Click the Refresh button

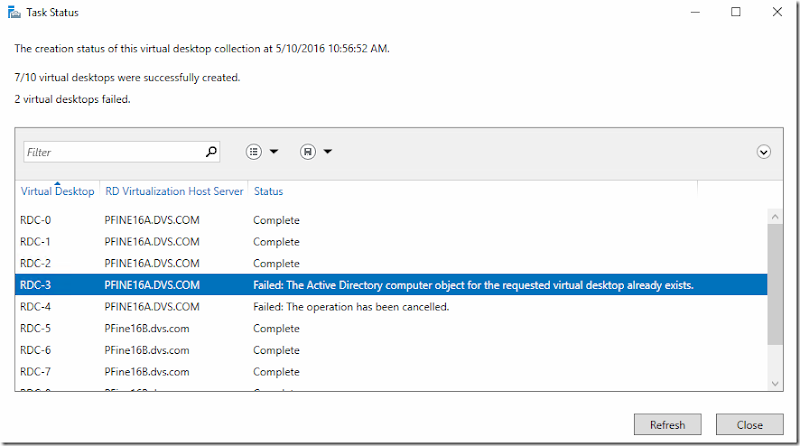[667, 424]
